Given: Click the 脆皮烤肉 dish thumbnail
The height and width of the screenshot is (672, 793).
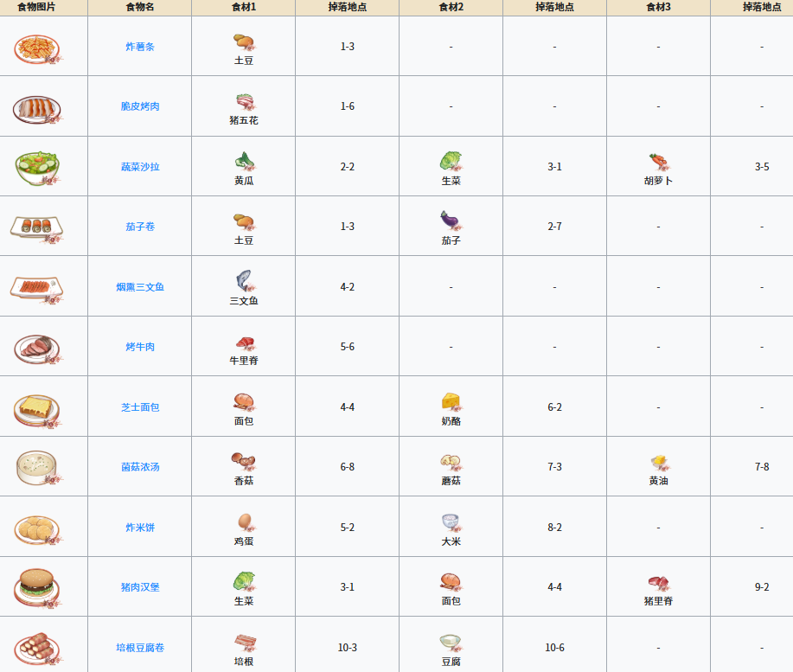Looking at the screenshot, I should point(36,107).
